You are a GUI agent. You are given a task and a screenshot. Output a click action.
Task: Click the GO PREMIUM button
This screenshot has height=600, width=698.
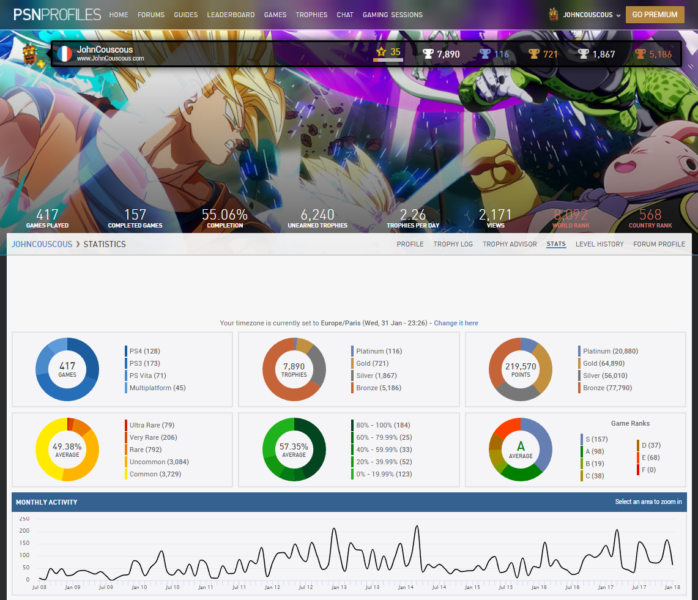(655, 15)
